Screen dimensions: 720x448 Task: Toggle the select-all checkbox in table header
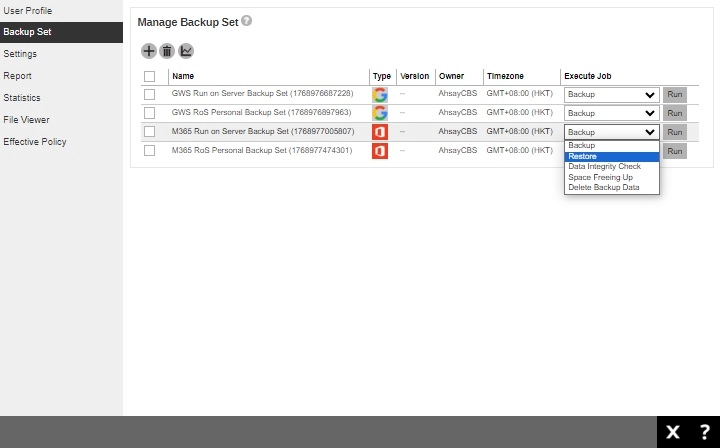click(x=150, y=76)
